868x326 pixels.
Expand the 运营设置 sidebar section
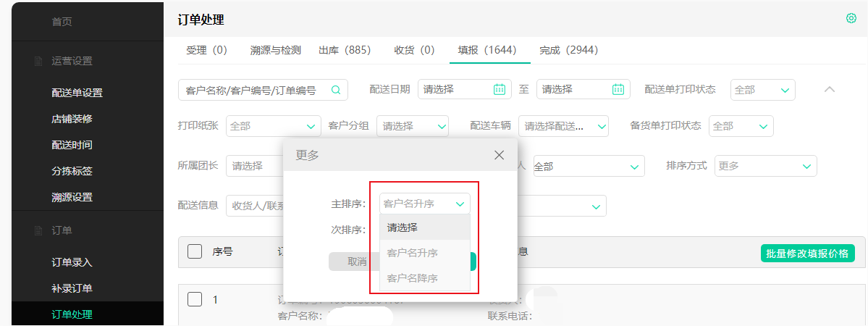(x=72, y=62)
